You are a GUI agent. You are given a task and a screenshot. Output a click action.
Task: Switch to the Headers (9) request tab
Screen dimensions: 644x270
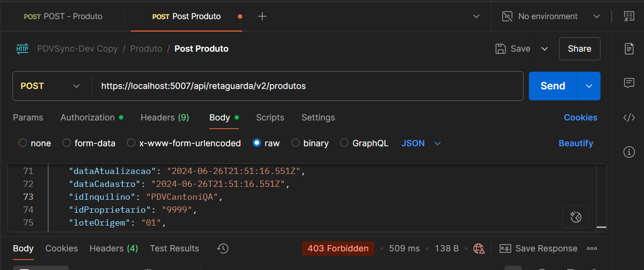click(x=164, y=118)
